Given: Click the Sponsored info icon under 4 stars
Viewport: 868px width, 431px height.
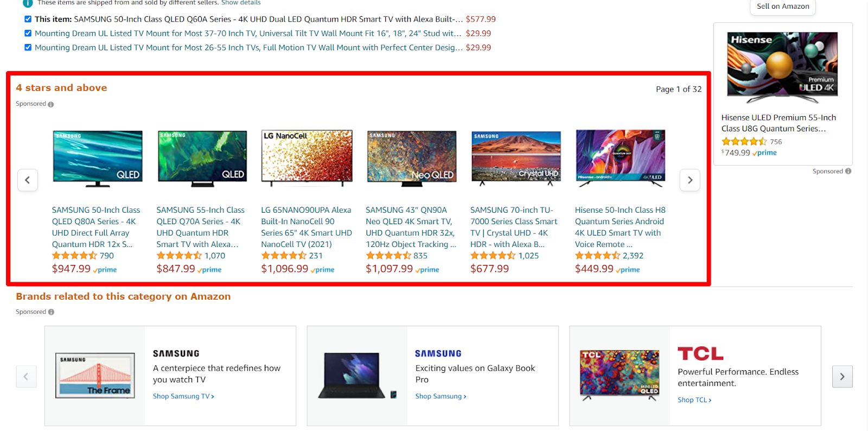Looking at the screenshot, I should [51, 104].
